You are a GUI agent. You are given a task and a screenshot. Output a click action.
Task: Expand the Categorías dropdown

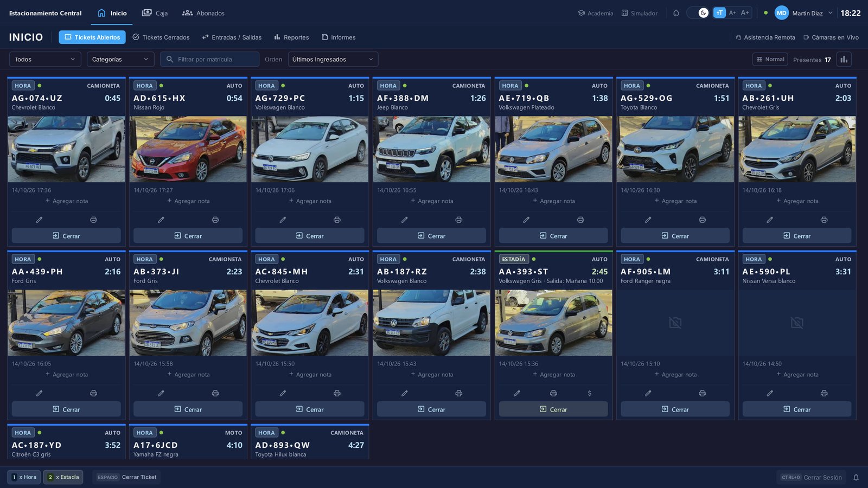pos(120,59)
